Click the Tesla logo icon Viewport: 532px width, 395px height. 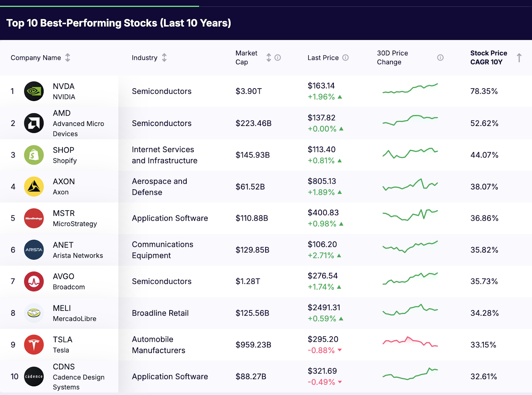tap(34, 344)
